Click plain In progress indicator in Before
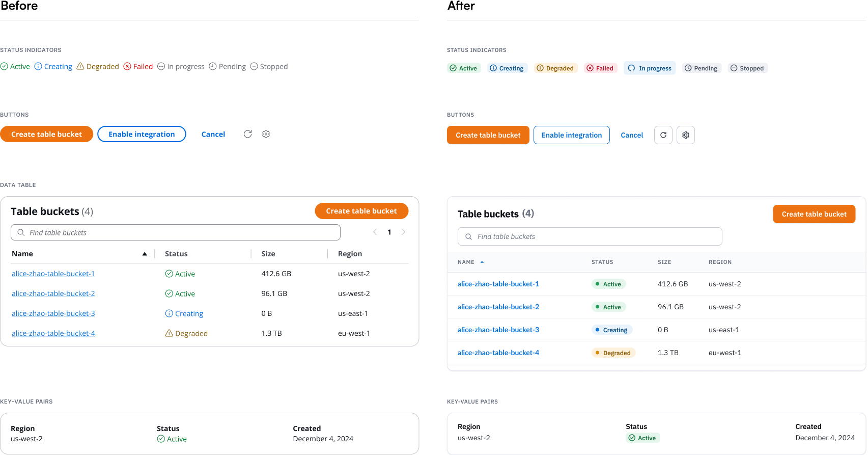 pyautogui.click(x=181, y=66)
